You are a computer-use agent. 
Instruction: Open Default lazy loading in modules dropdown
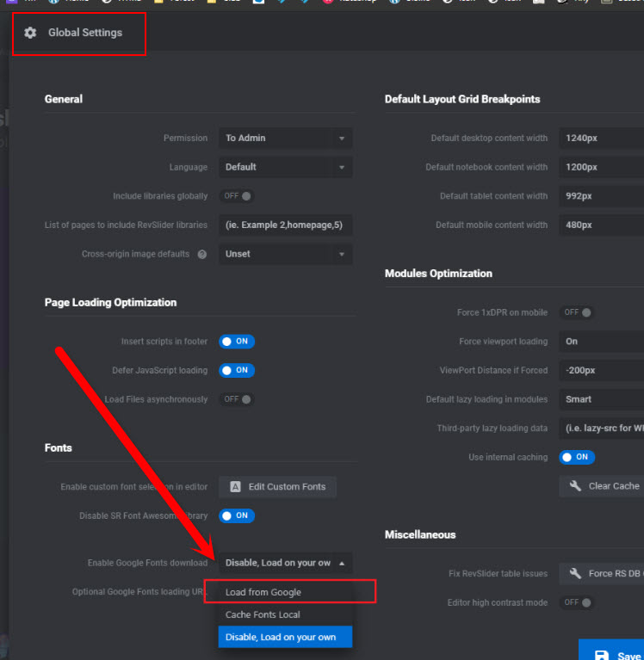602,399
